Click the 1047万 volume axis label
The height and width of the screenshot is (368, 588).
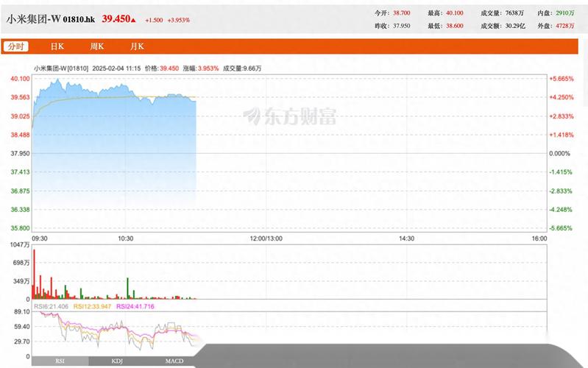coord(20,245)
